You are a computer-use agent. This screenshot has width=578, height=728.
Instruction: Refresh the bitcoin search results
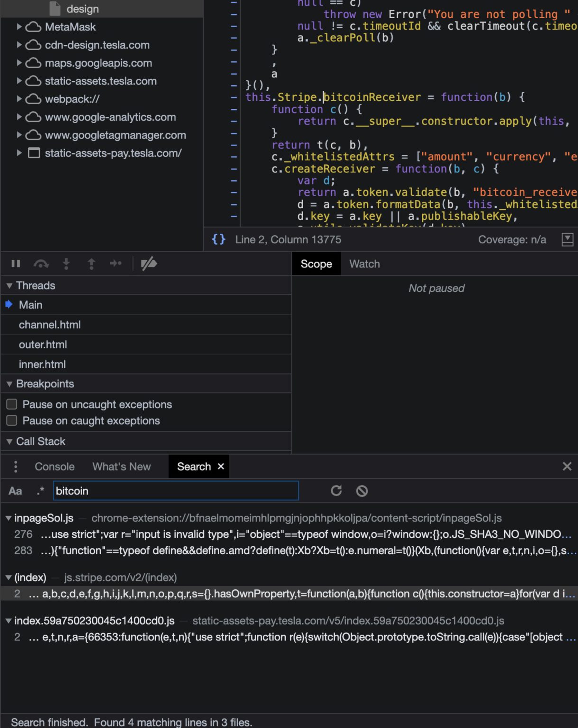(x=336, y=491)
